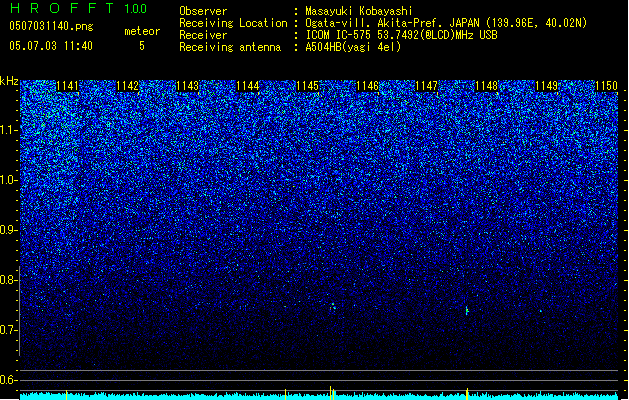Click the meteor count value 5
Image resolution: width=629 pixels, height=400 pixels.
[142, 46]
